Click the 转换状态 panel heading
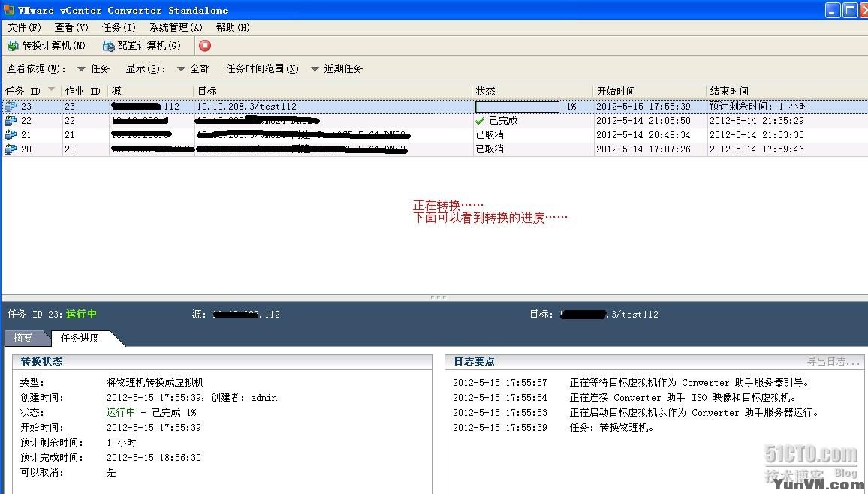This screenshot has width=868, height=494. click(41, 362)
